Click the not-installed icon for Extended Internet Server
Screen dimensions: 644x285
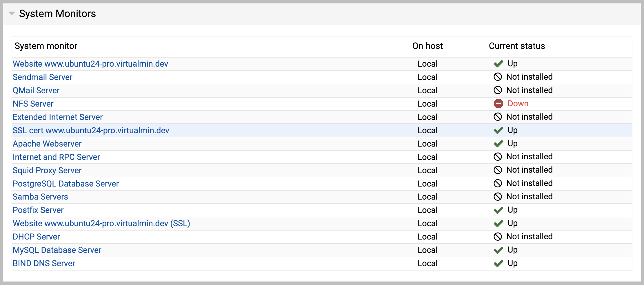(x=498, y=117)
